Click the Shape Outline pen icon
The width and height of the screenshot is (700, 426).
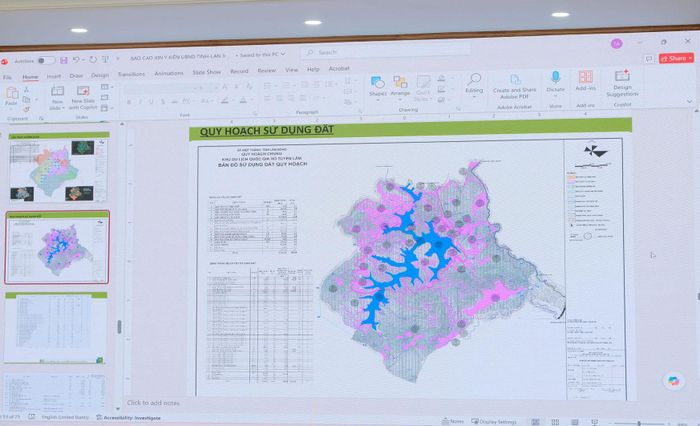click(x=442, y=89)
